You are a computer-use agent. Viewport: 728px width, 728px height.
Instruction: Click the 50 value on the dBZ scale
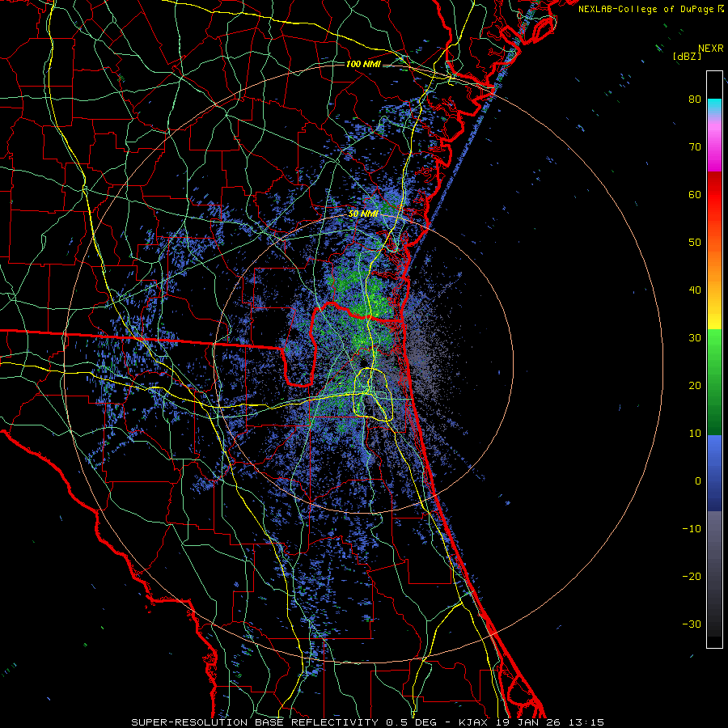(695, 243)
